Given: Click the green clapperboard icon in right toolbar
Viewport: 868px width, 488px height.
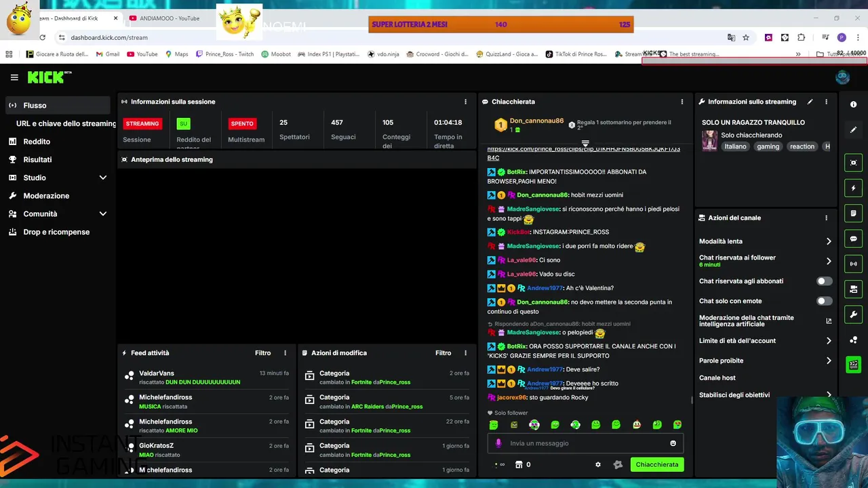Looking at the screenshot, I should pos(853,365).
